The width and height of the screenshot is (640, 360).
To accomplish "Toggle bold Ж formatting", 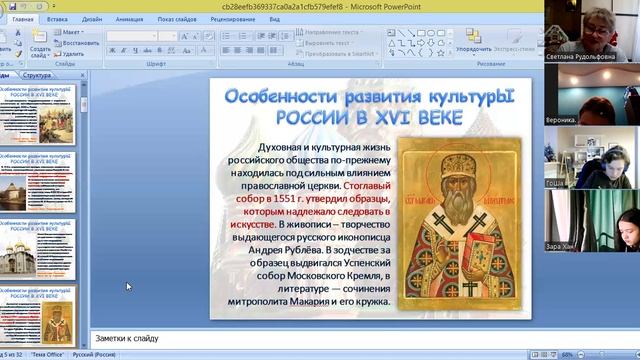I will 112,51.
